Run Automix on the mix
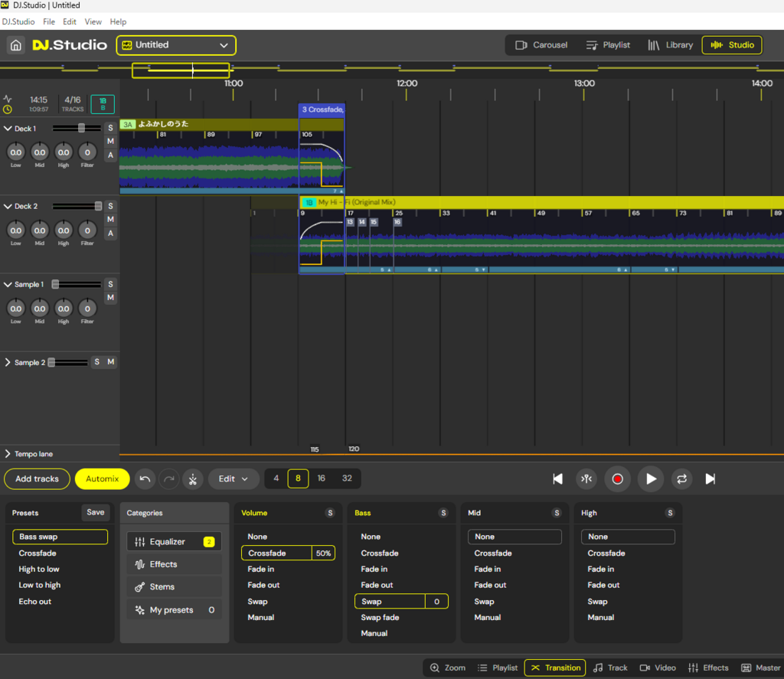The width and height of the screenshot is (784, 679). point(102,479)
